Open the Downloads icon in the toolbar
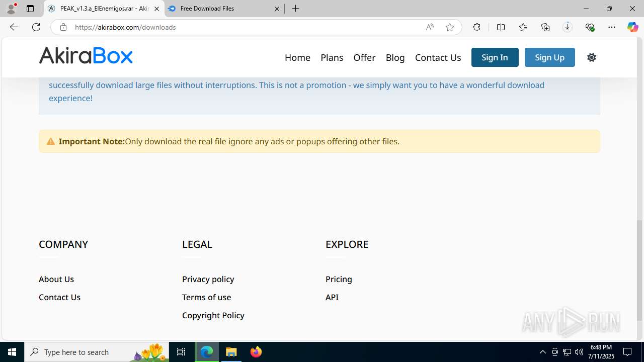644x362 pixels. pos(568,27)
